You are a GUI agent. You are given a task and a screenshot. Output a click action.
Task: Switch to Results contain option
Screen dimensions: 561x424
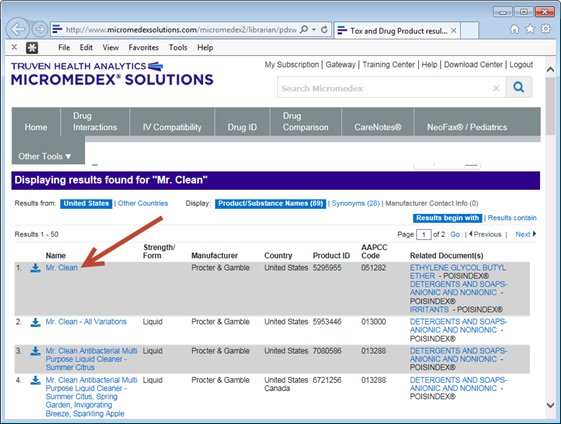[x=512, y=218]
